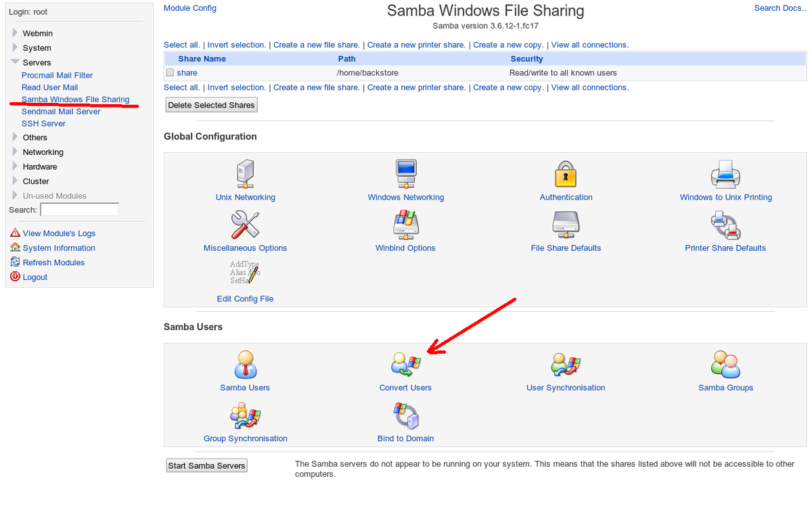Click the View Module's Logs link
This screenshot has width=812, height=506.
point(59,233)
